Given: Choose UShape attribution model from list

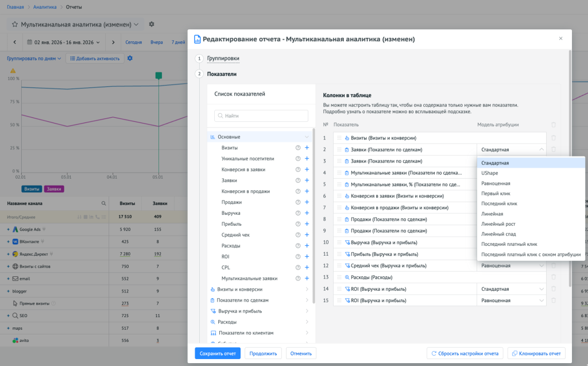Looking at the screenshot, I should click(x=490, y=173).
